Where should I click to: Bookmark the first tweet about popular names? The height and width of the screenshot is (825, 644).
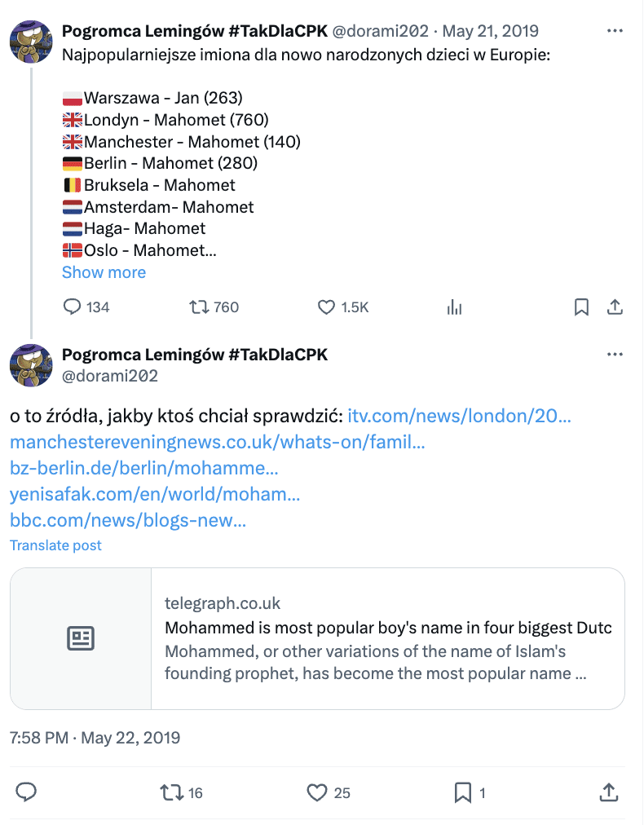point(581,307)
